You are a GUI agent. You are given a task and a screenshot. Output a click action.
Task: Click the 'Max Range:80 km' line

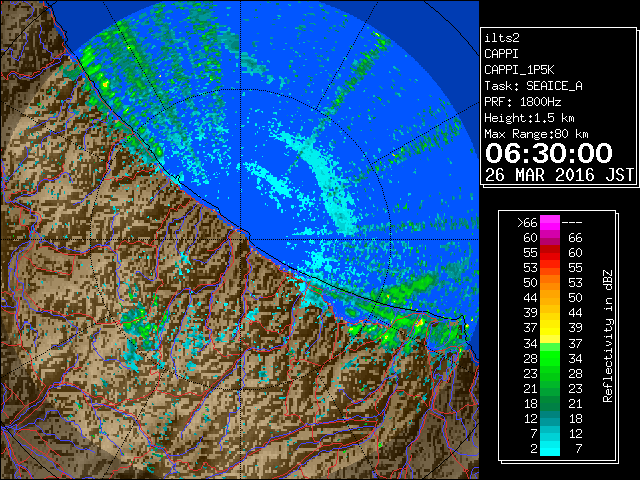point(536,134)
